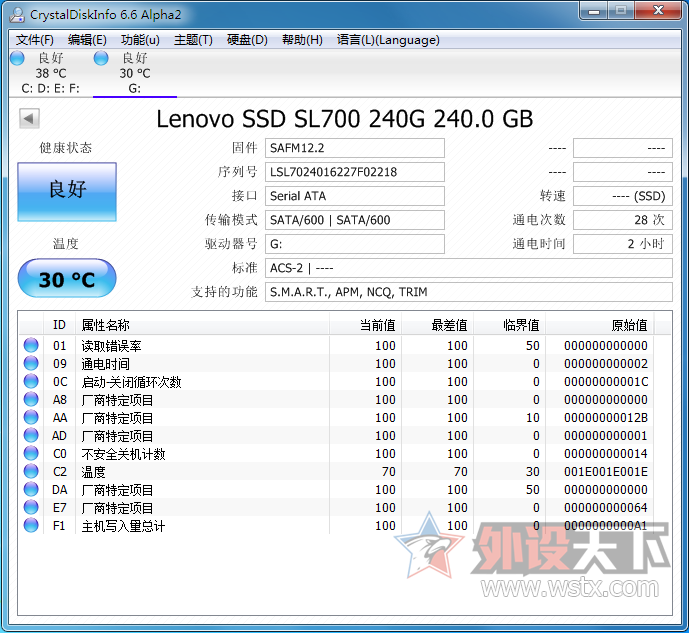The image size is (689, 633).
Task: Click status orb of attribute E7
Action: tap(31, 507)
